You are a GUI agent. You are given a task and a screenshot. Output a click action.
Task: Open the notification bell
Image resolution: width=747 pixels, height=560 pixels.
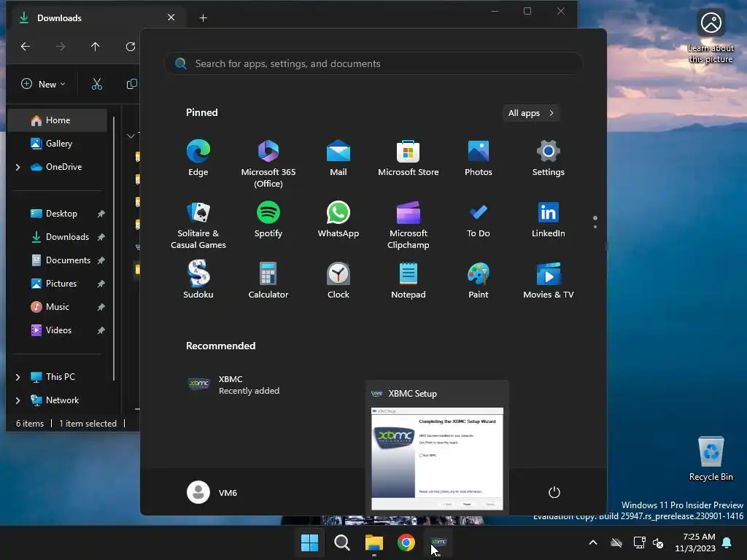(x=727, y=542)
